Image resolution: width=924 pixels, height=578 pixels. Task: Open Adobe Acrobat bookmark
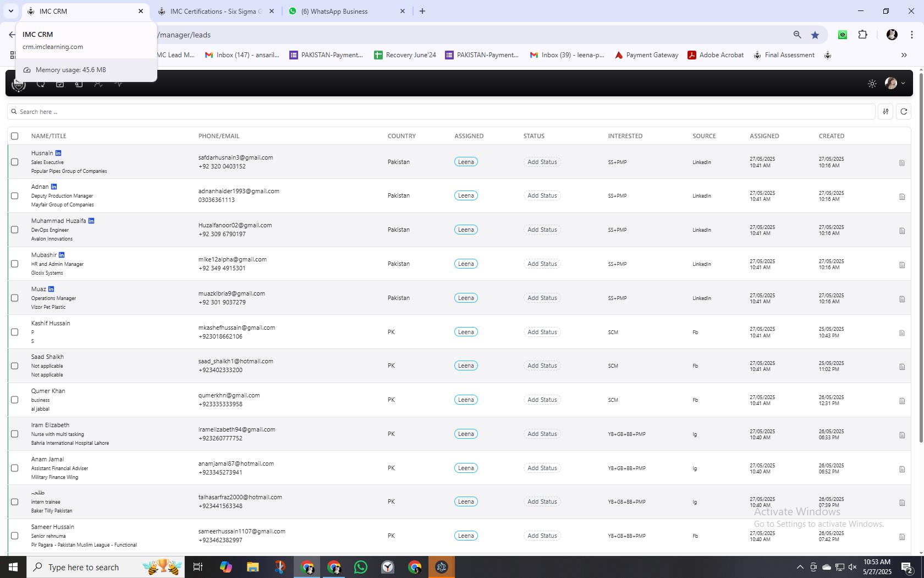(716, 55)
